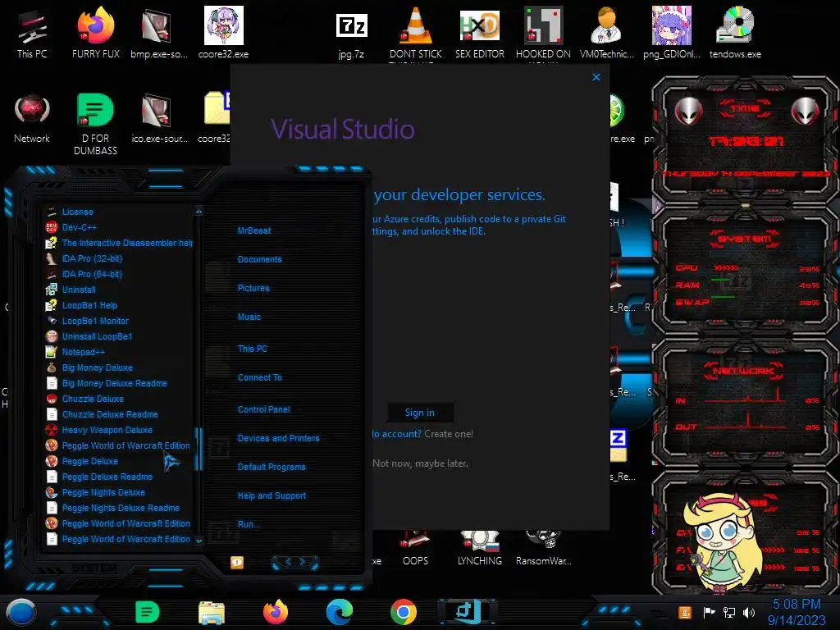The width and height of the screenshot is (840, 630).
Task: Open D FOR DUMBASS green icon
Action: (95, 125)
